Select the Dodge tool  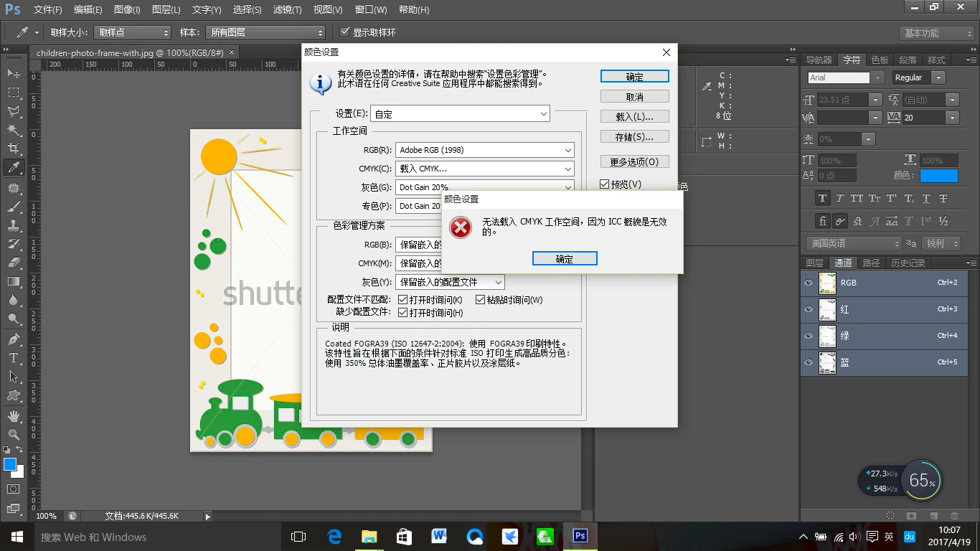[x=14, y=319]
